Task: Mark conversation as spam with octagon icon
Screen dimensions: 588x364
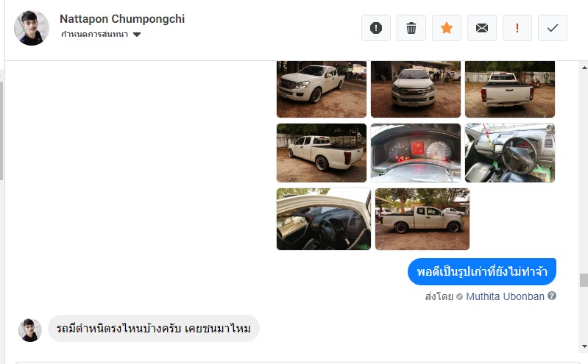Action: pyautogui.click(x=376, y=28)
